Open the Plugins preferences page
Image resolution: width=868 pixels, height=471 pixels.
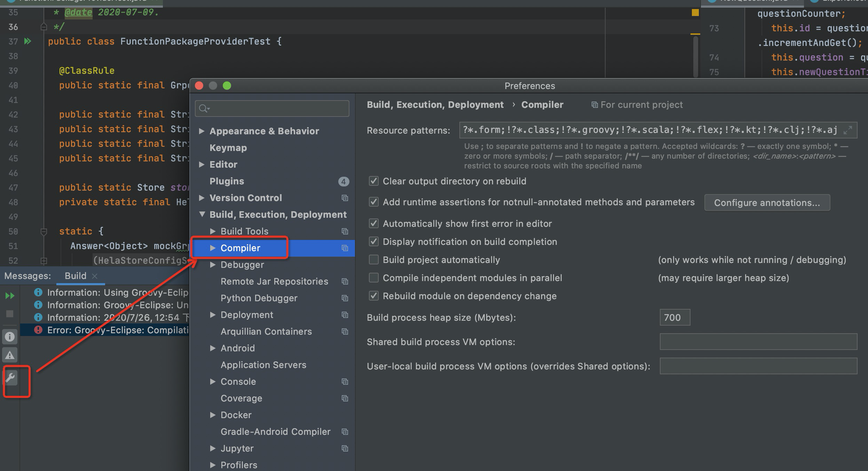click(227, 181)
